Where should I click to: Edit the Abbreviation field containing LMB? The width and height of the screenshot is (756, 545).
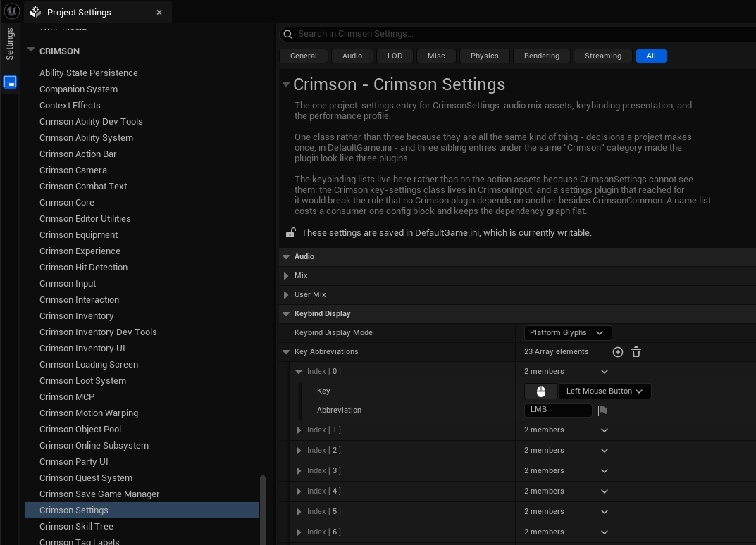558,410
